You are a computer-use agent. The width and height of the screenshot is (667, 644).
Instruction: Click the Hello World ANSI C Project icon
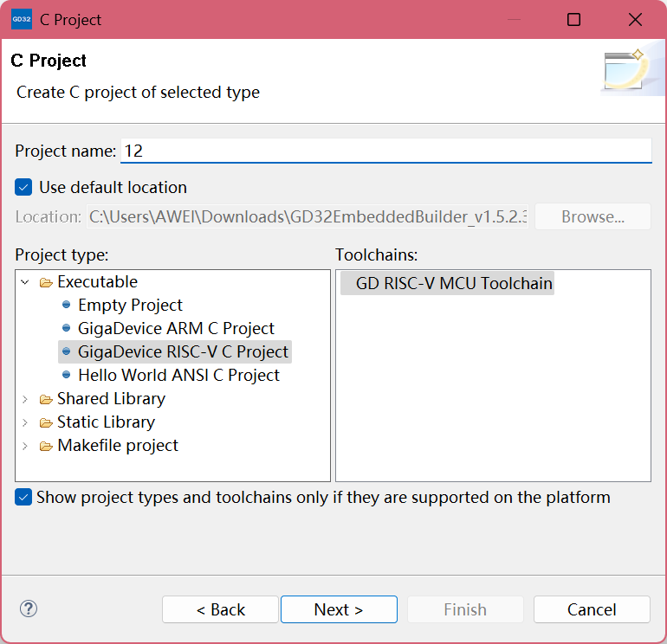click(x=66, y=376)
